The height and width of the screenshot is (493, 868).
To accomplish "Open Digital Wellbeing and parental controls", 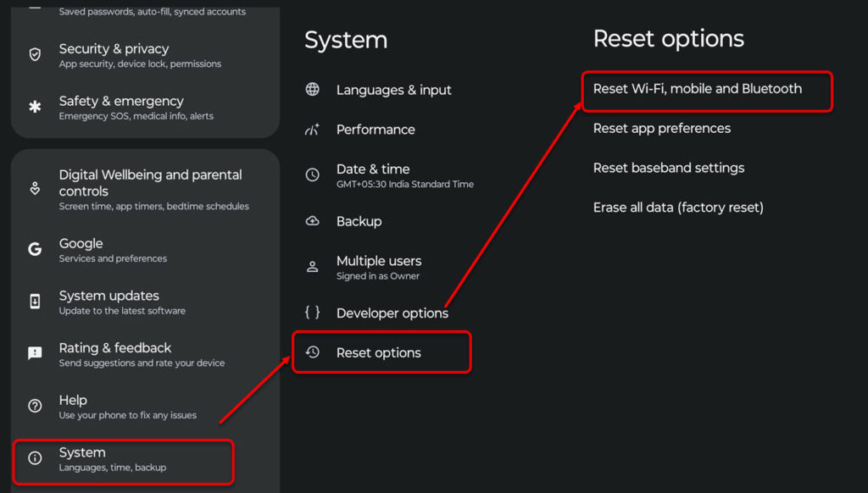I will click(145, 189).
